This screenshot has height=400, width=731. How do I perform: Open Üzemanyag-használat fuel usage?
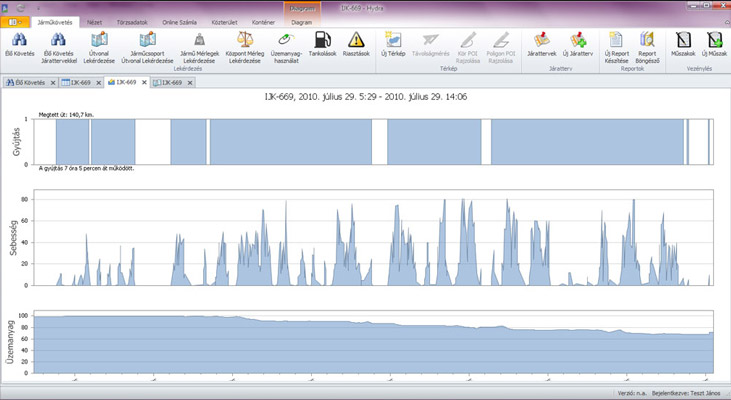[x=286, y=48]
